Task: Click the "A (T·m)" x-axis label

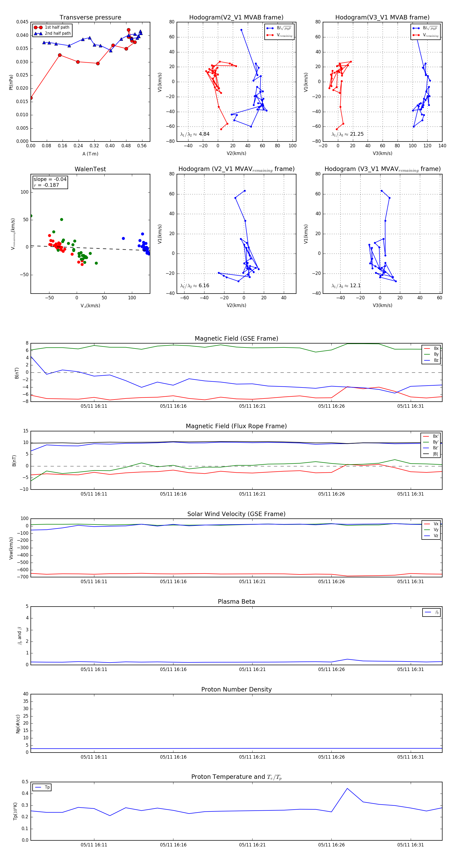Action: point(90,154)
